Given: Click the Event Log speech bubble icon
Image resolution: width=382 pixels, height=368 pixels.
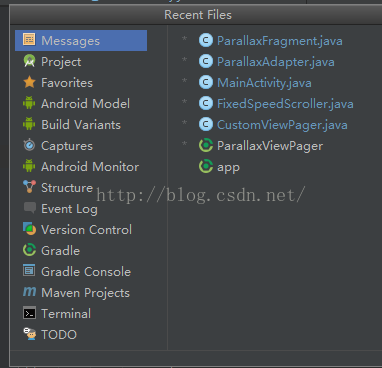Looking at the screenshot, I should [29, 208].
